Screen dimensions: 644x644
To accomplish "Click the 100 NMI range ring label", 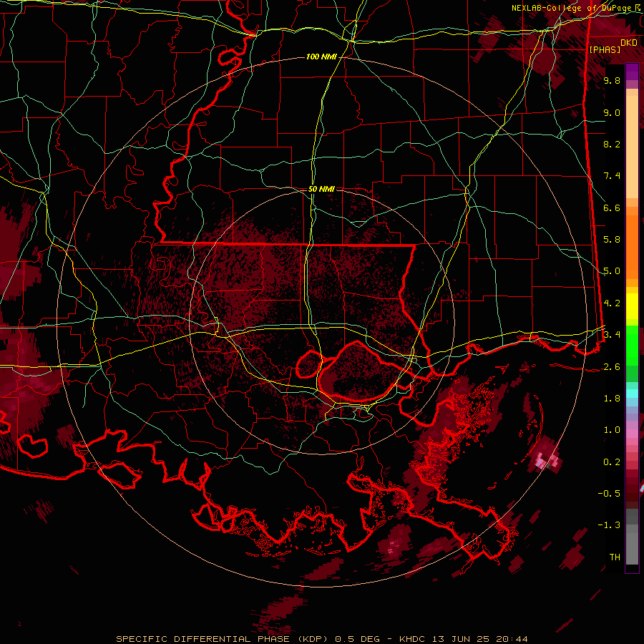I will [x=321, y=57].
